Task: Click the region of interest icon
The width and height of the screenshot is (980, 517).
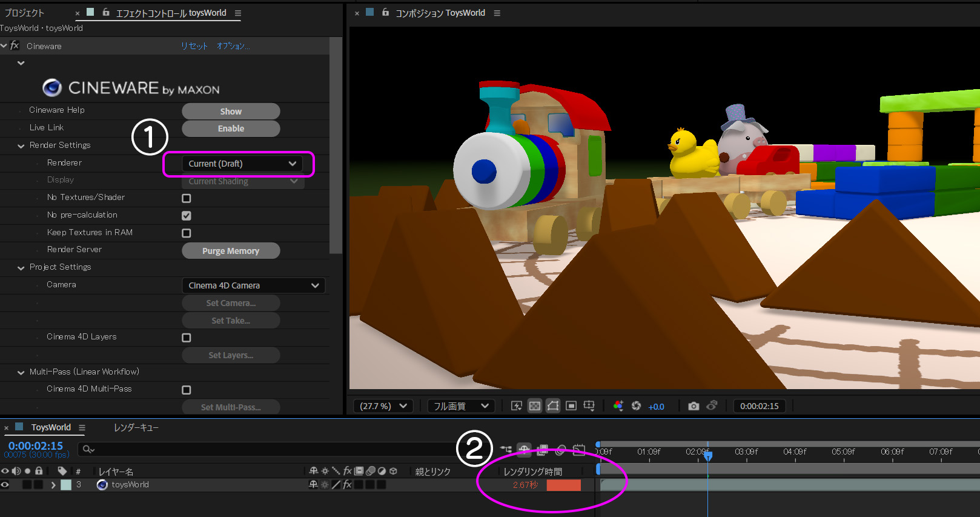Action: pos(571,406)
